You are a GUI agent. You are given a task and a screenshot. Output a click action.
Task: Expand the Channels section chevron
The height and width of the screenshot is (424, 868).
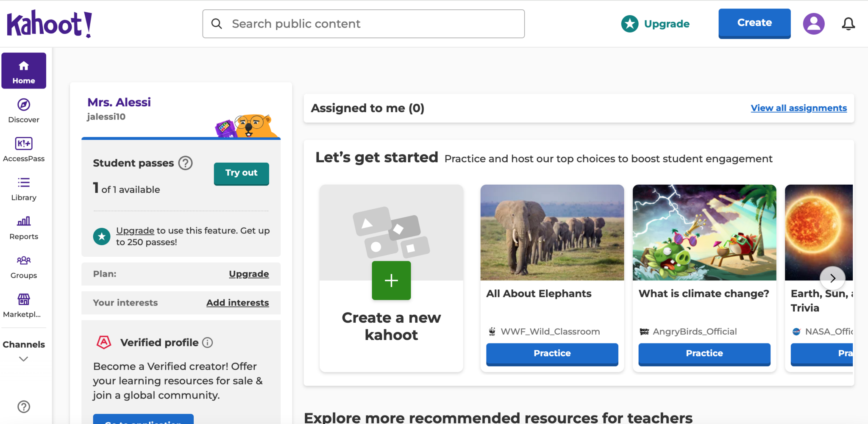click(x=24, y=359)
